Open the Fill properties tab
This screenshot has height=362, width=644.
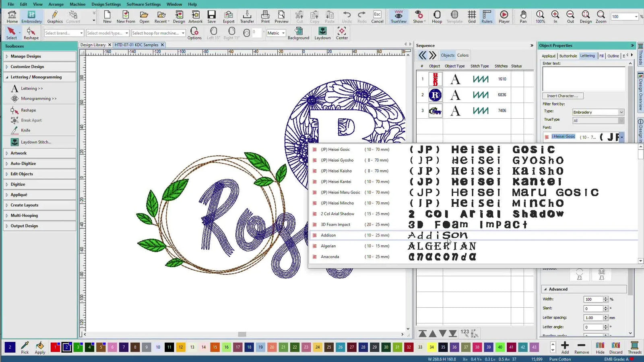601,56
